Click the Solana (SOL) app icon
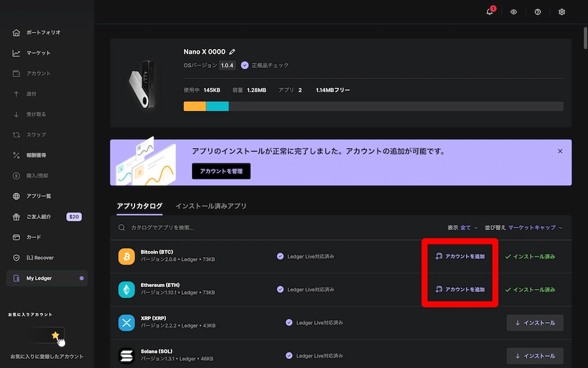The height and width of the screenshot is (368, 588). coord(127,356)
